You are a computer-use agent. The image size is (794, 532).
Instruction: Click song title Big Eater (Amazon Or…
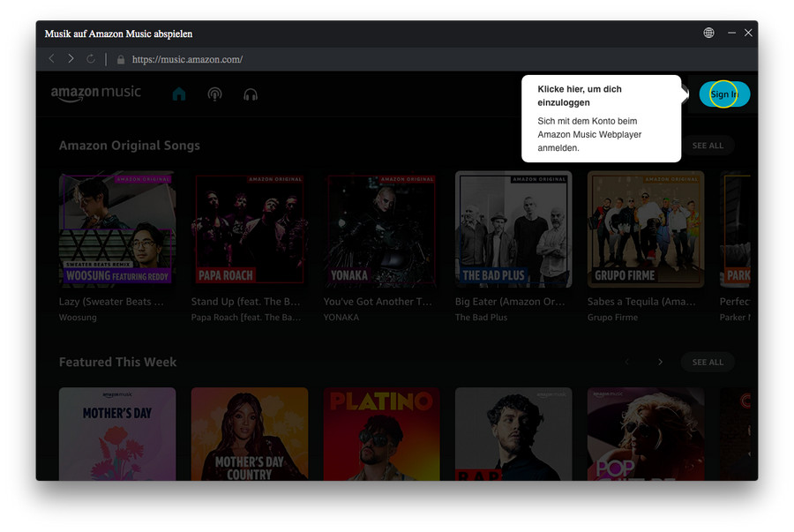510,301
